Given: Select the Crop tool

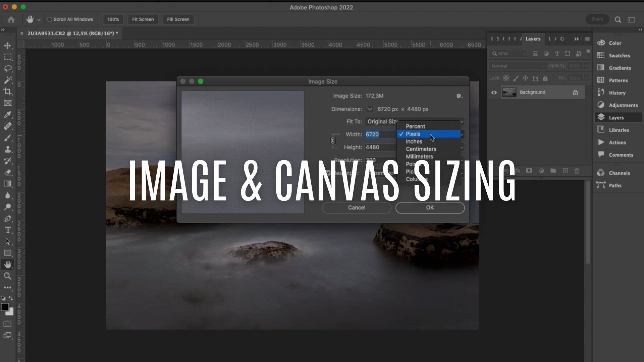Looking at the screenshot, I should 7,91.
